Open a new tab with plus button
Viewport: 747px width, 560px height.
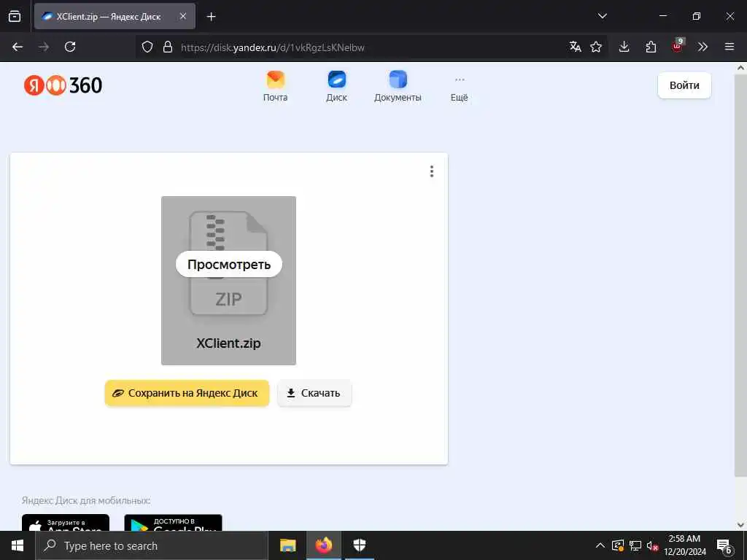[211, 17]
